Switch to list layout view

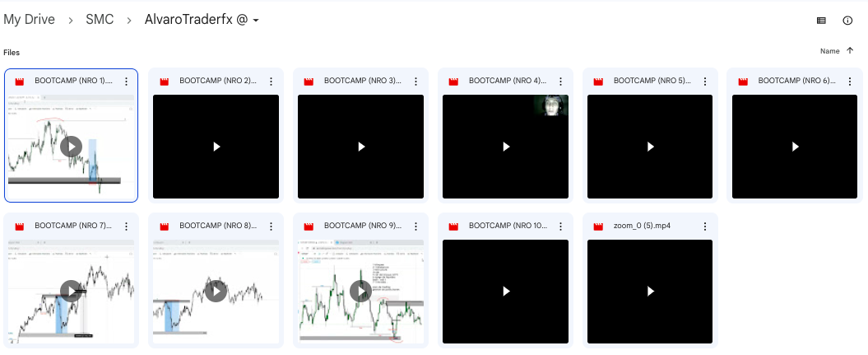[820, 21]
